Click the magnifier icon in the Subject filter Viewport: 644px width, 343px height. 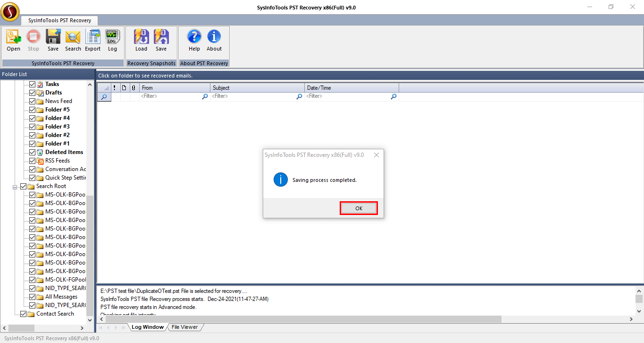299,96
